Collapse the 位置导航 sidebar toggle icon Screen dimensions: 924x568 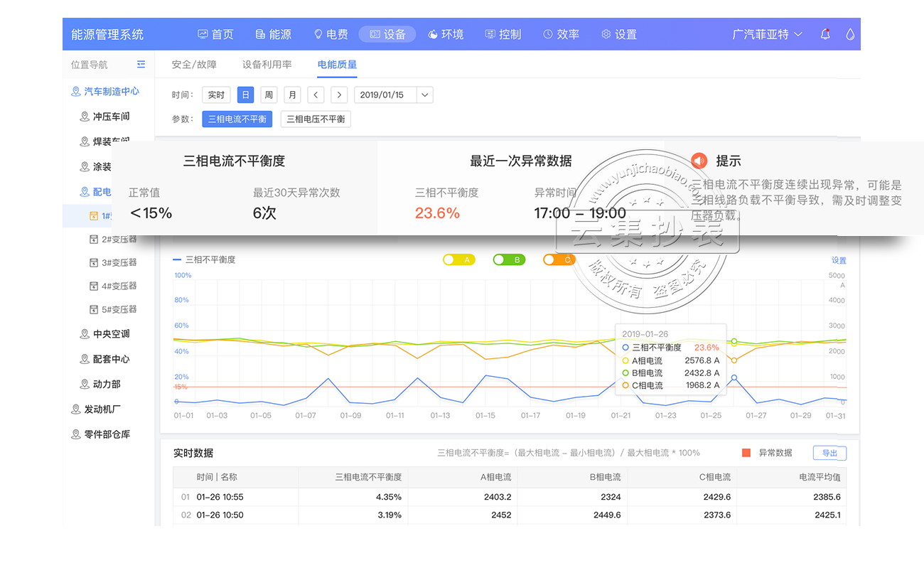tap(141, 64)
